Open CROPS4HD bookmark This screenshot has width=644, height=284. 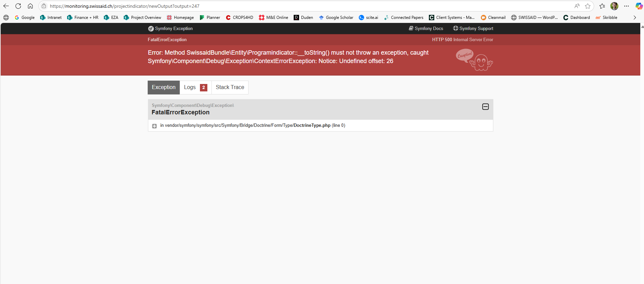click(239, 18)
